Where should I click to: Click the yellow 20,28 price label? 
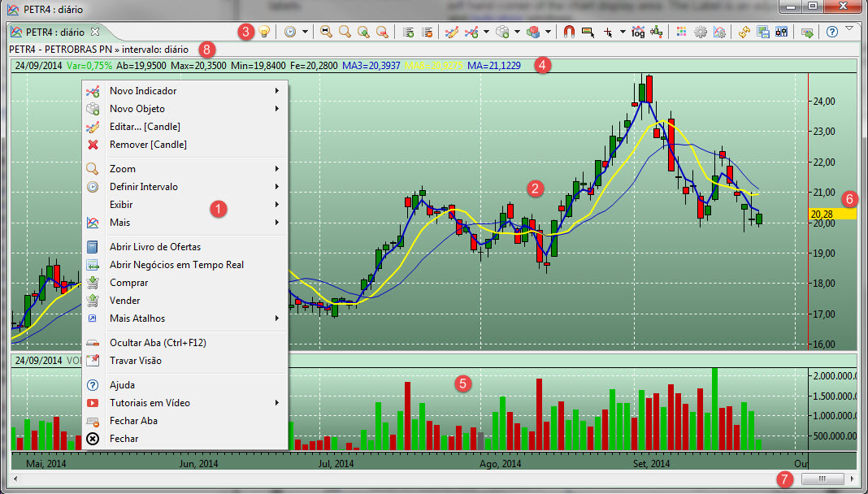click(832, 214)
